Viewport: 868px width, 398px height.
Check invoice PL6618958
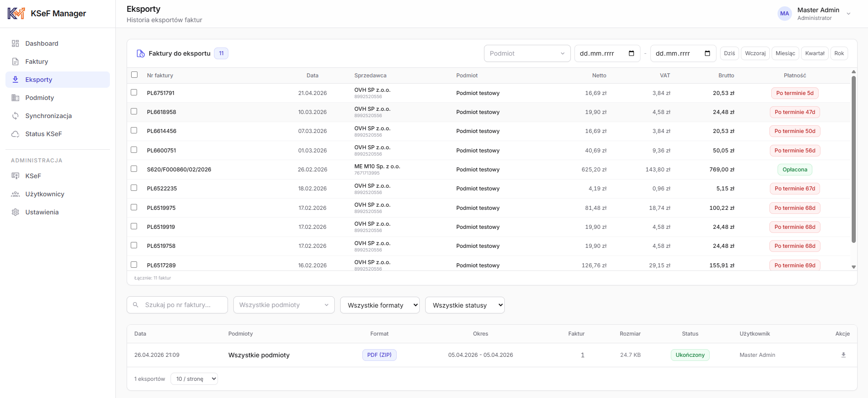[x=134, y=111]
